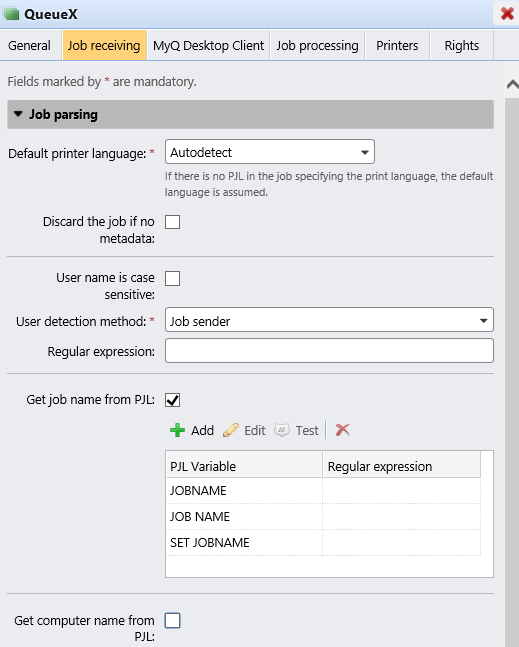The width and height of the screenshot is (519, 647).
Task: Open the Printers tab
Action: tap(397, 45)
